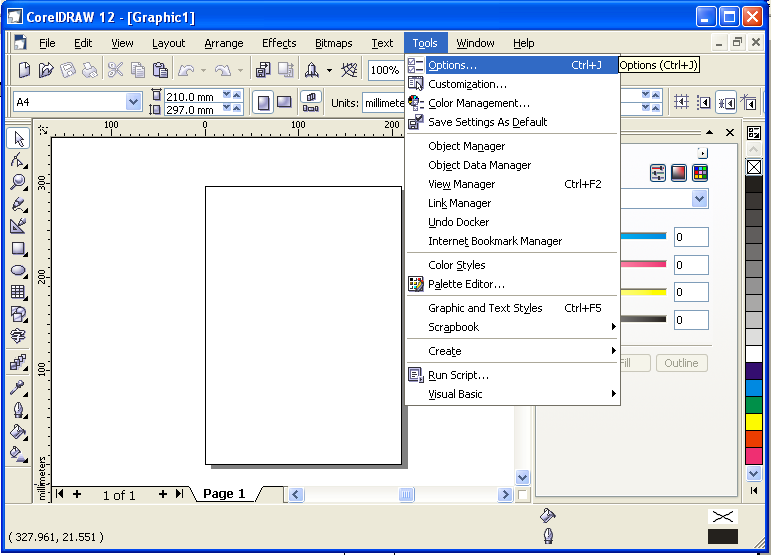Select the Text tool

click(18, 336)
